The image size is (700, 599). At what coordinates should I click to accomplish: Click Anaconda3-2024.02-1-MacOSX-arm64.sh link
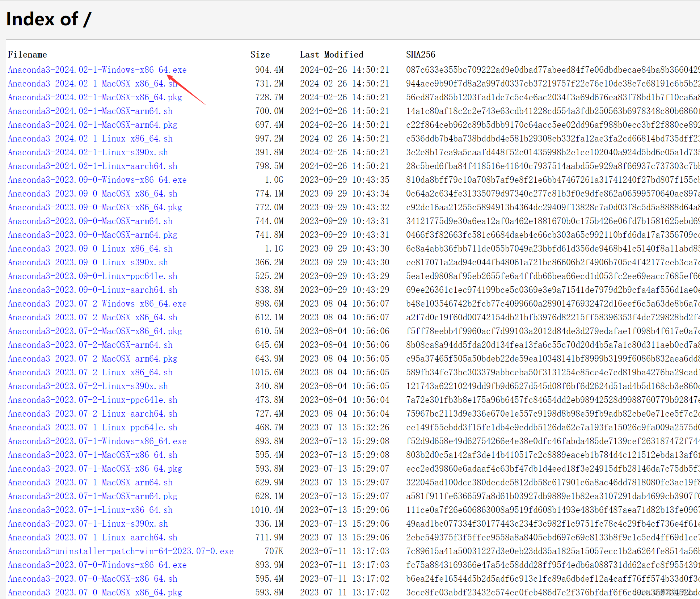pos(90,111)
